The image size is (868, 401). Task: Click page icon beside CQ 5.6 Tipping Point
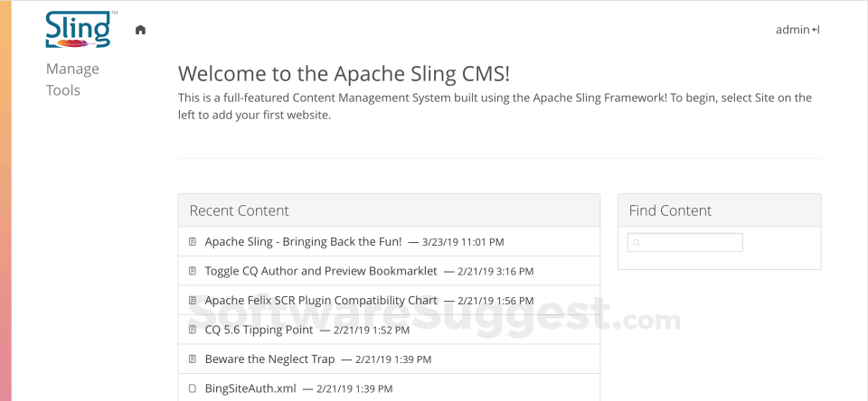(192, 330)
